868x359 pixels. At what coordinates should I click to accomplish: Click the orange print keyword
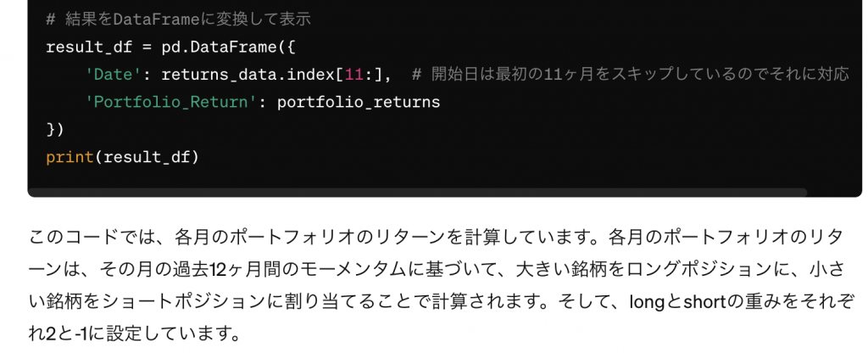click(x=70, y=158)
